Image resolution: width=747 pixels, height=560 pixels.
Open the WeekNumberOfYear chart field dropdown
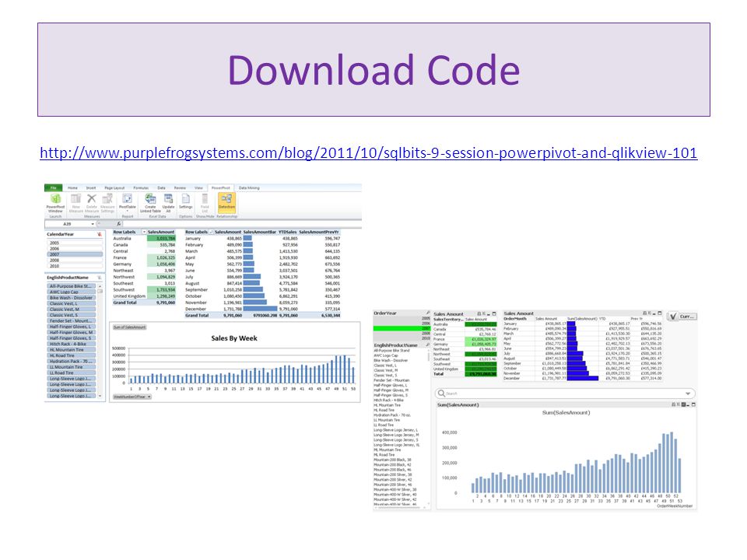tap(149, 397)
